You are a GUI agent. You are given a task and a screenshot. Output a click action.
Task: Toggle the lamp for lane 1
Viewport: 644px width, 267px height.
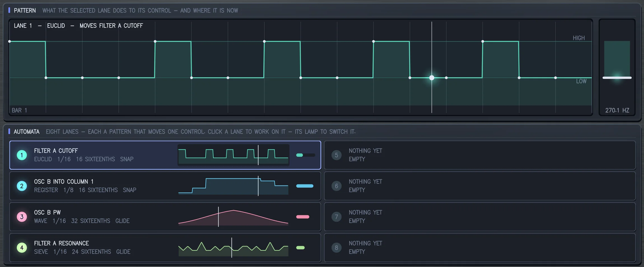22,155
